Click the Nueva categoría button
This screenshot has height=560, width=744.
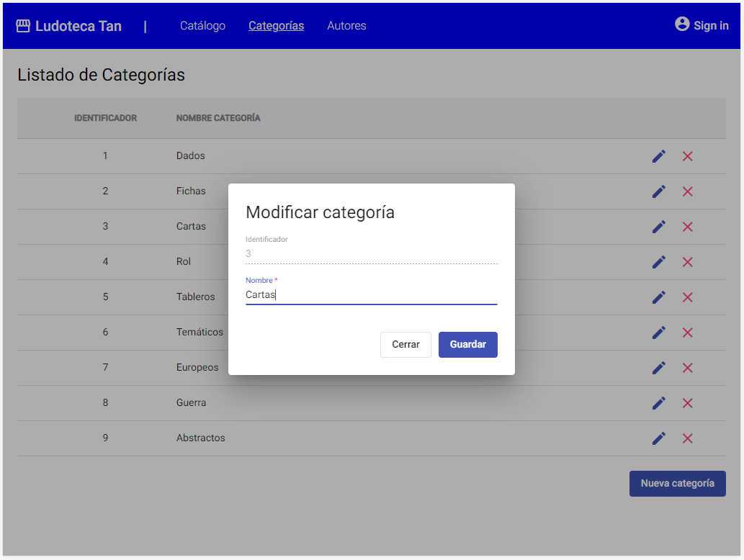(677, 483)
